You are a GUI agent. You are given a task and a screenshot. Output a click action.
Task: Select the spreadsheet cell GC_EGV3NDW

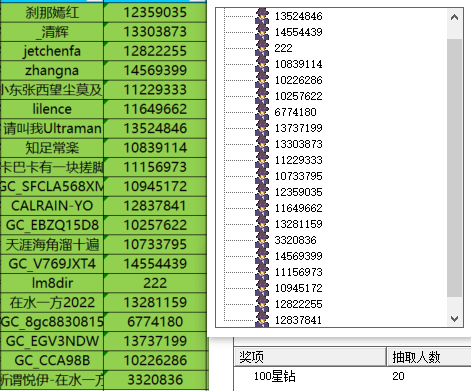click(x=52, y=341)
